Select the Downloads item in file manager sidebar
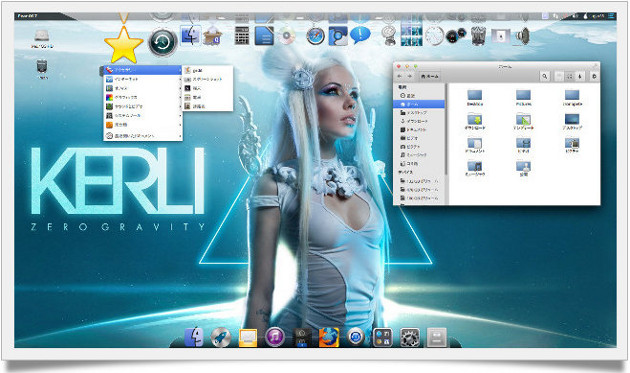Image resolution: width=630 pixels, height=373 pixels. [419, 121]
